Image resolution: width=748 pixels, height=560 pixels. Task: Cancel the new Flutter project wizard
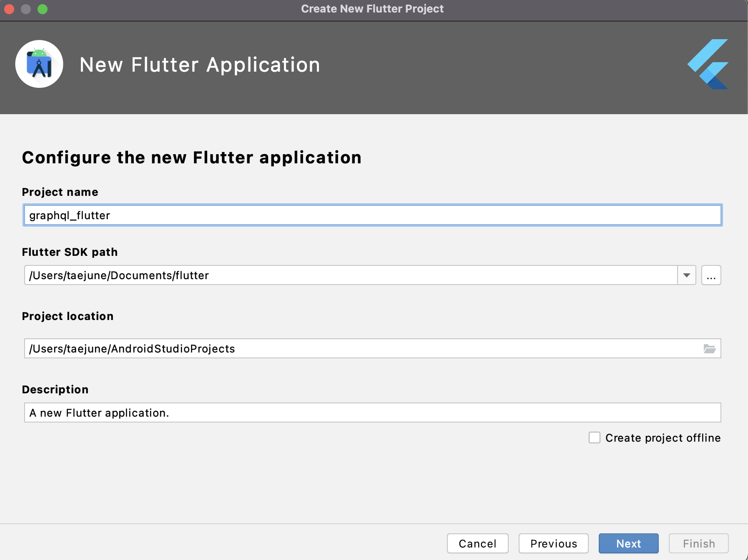pyautogui.click(x=478, y=543)
